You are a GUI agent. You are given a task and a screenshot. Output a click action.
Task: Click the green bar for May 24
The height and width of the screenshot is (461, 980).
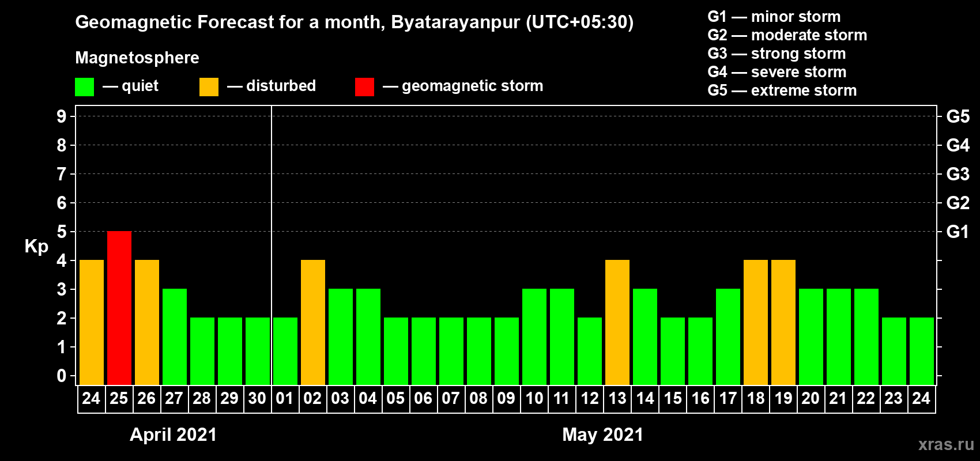coord(922,352)
